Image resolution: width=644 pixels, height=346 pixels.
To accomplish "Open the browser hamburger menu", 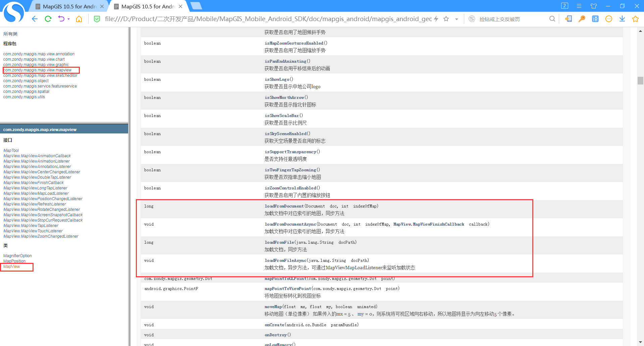I will (579, 6).
